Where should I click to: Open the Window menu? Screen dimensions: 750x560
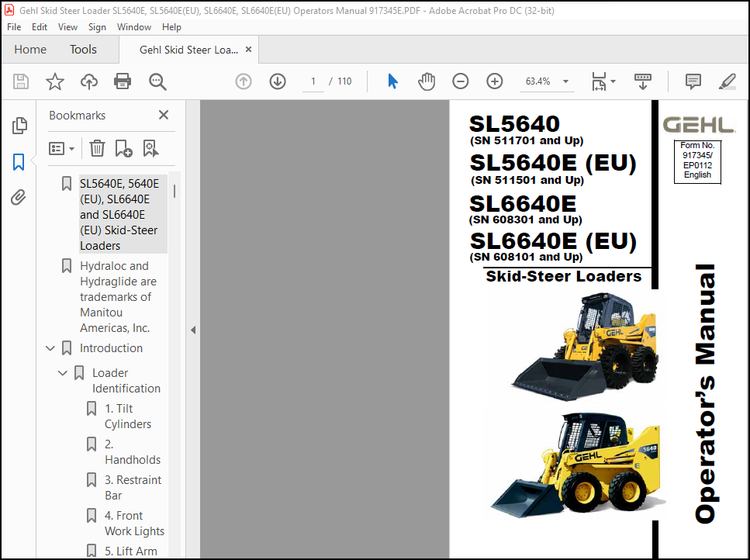click(134, 27)
